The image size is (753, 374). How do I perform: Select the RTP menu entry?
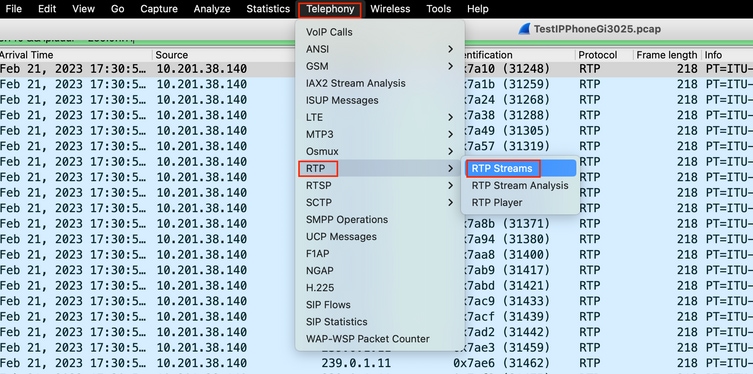click(379, 169)
